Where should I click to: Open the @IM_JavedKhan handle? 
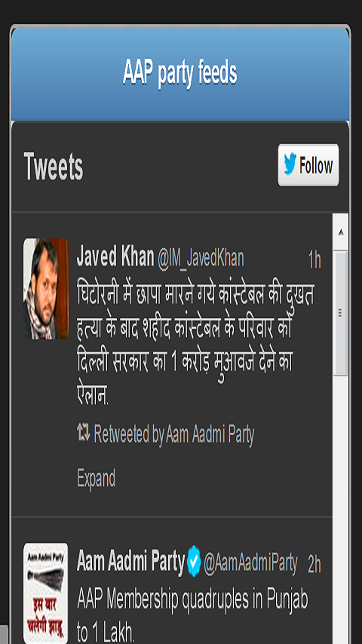(201, 259)
